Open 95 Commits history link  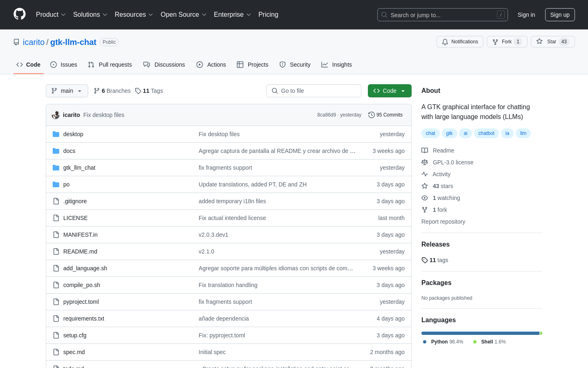pos(385,115)
